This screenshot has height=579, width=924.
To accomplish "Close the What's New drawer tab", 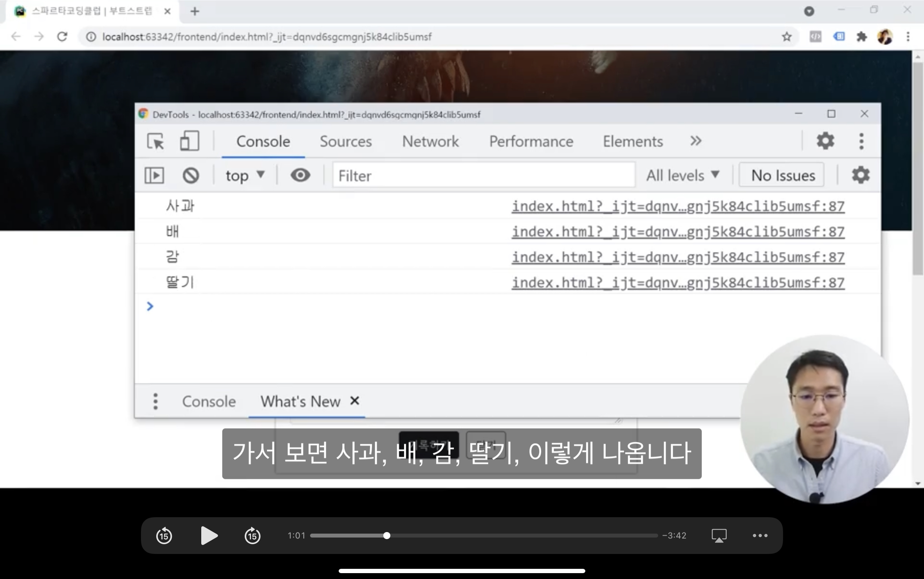I will point(355,401).
